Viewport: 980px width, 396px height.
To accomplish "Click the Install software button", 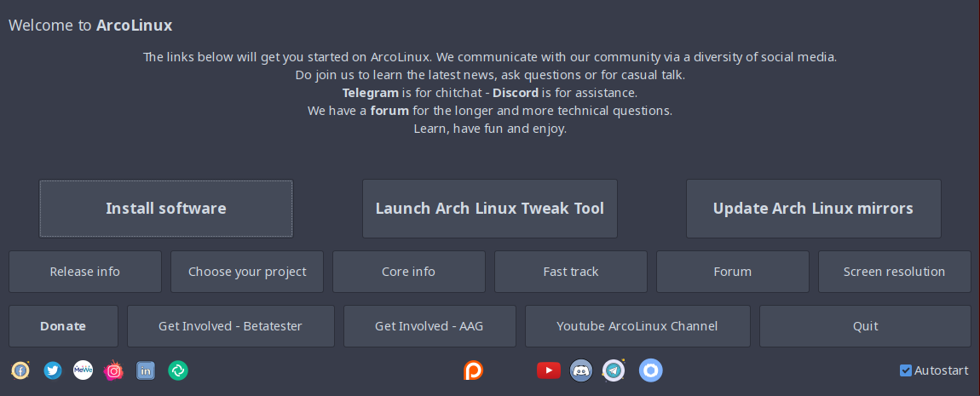I will pyautogui.click(x=166, y=209).
